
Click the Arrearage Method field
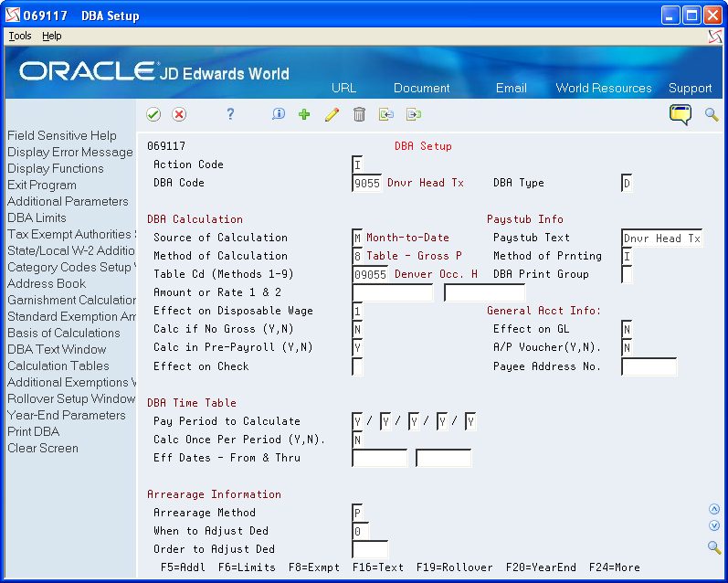[x=357, y=513]
